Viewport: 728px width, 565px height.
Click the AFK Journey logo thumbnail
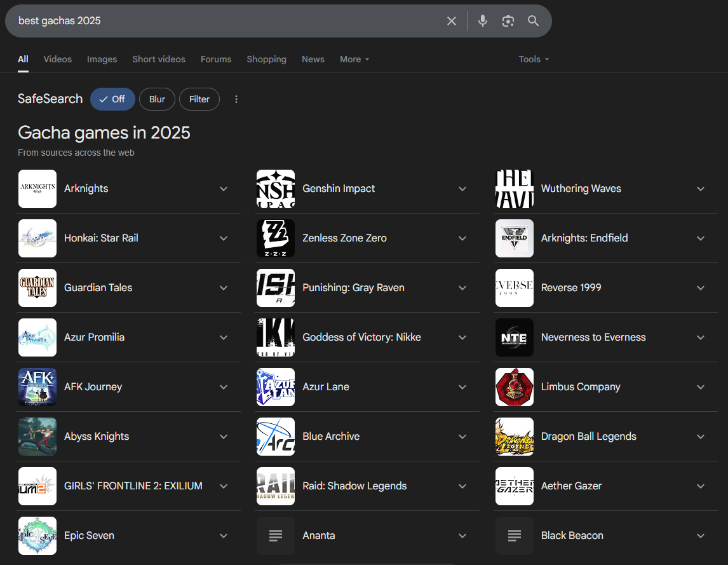click(37, 387)
